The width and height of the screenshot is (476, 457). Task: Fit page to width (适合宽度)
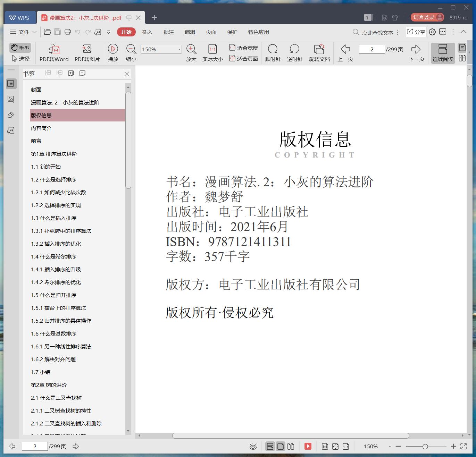[243, 48]
